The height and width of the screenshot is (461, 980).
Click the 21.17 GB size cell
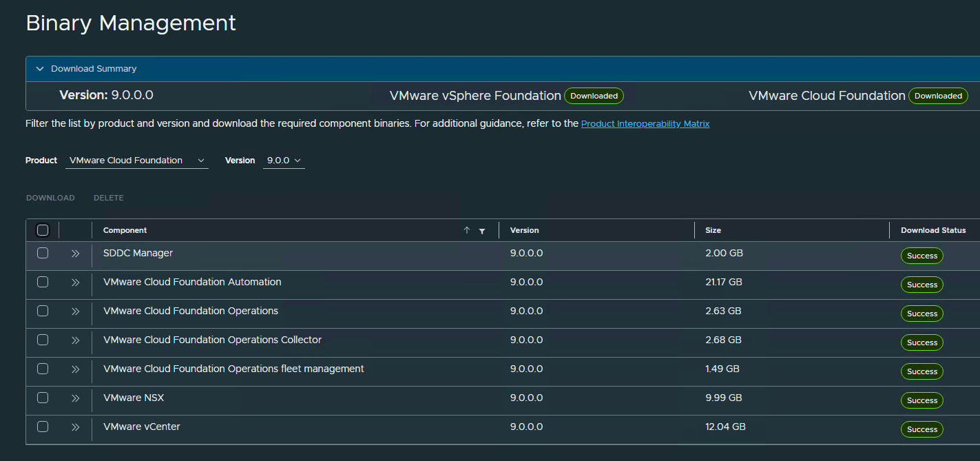[724, 282]
